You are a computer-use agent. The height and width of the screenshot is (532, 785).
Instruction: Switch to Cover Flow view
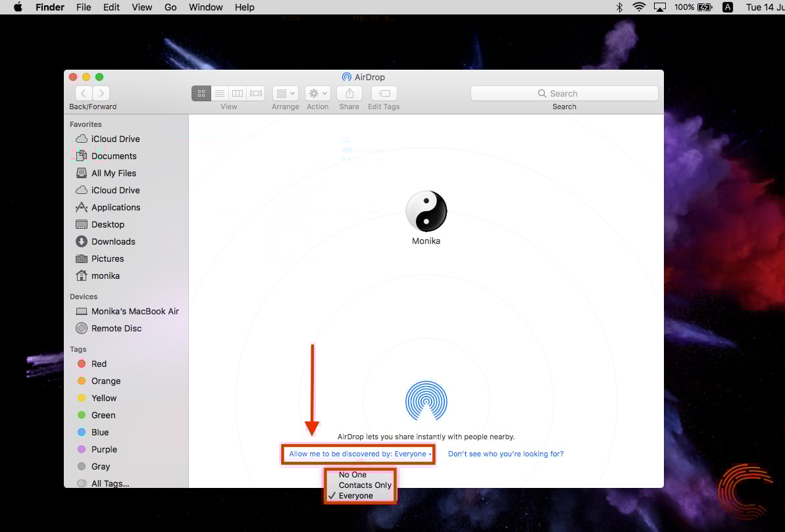pyautogui.click(x=256, y=93)
